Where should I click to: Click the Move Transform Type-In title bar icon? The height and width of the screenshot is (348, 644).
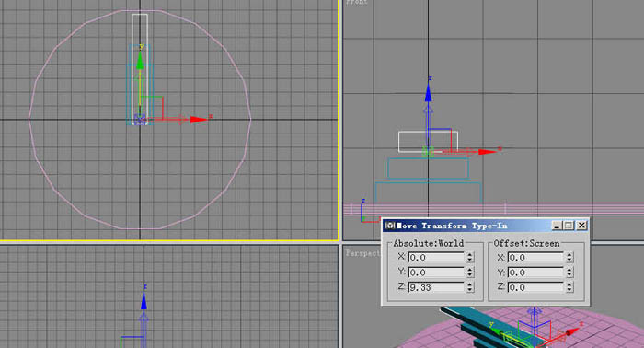coord(390,226)
